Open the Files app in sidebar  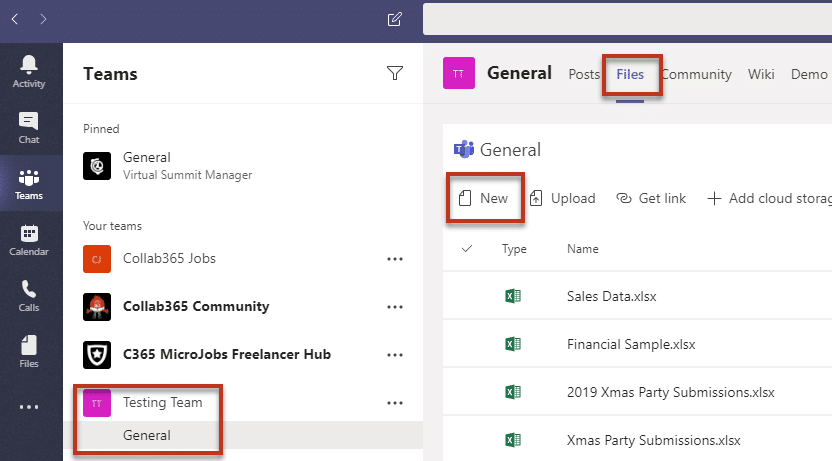(29, 352)
